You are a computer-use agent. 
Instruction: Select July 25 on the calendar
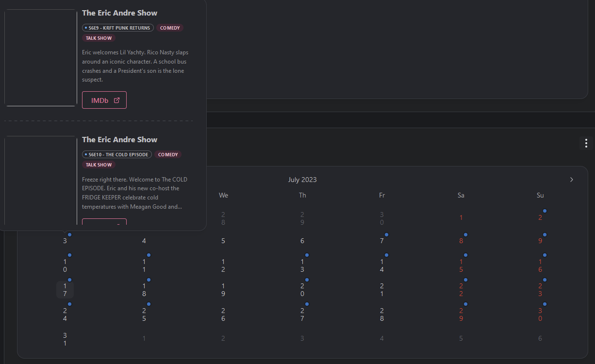click(x=144, y=314)
